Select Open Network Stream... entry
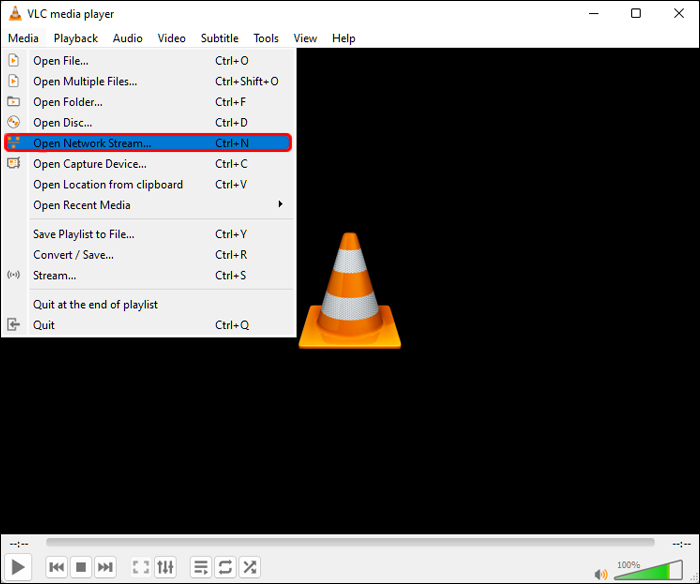700x584 pixels. (148, 143)
